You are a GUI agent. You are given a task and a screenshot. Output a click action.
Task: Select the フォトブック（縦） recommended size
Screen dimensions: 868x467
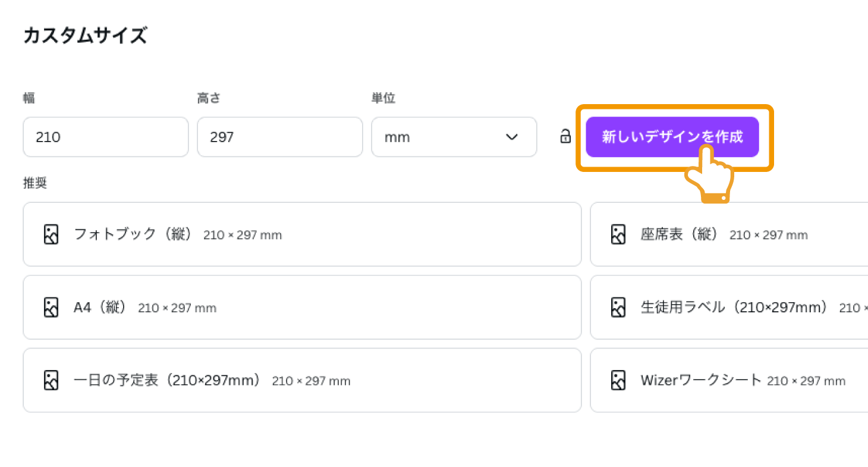pyautogui.click(x=238, y=234)
